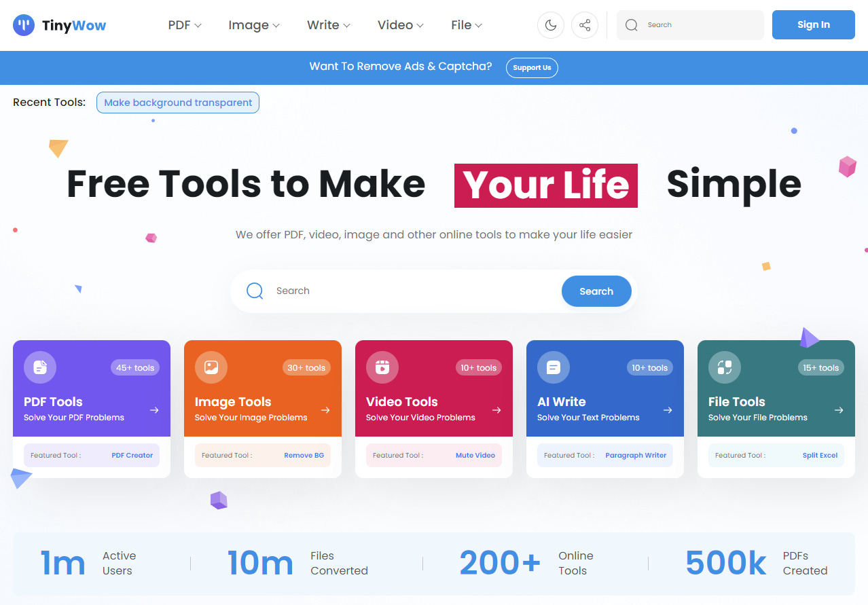Click arrow on Video Tools card
Screen dimensions: 868x605
coord(496,410)
